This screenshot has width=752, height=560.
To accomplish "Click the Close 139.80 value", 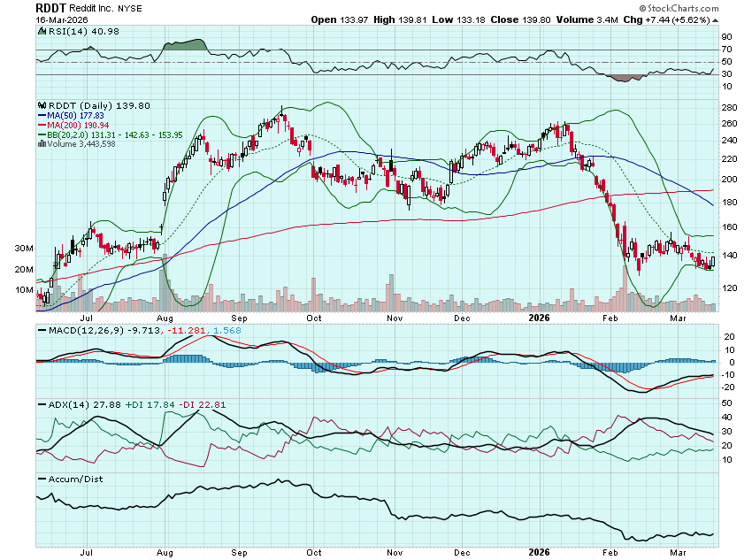I will 520,19.
